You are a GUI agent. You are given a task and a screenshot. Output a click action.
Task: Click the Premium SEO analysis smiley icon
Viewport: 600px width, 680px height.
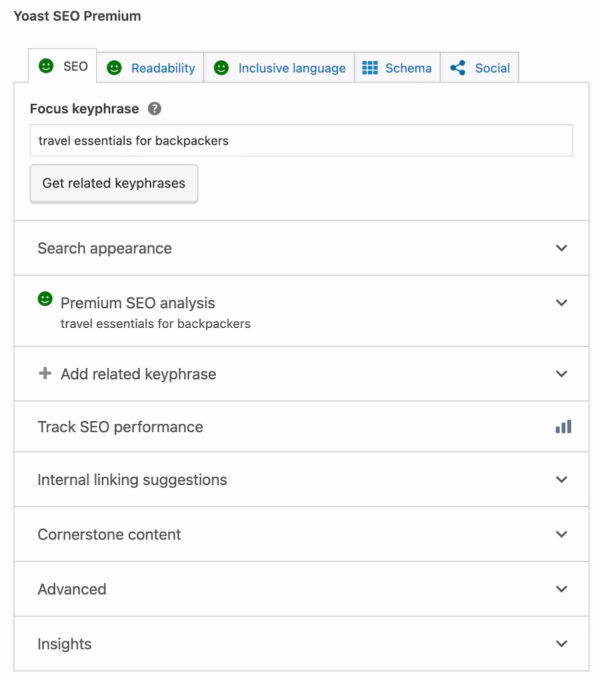45,299
